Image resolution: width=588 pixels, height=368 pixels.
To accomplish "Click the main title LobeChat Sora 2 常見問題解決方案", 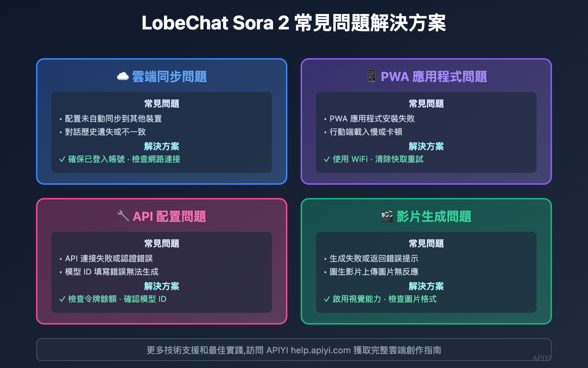I will coord(294,23).
